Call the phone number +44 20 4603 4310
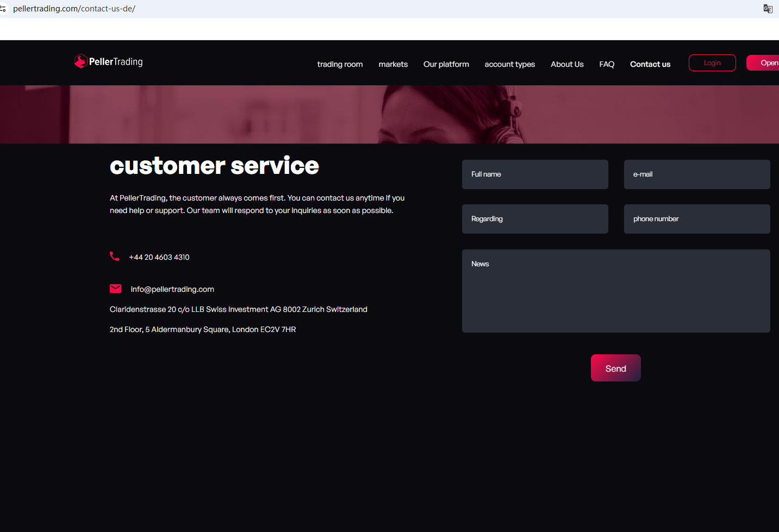This screenshot has width=779, height=532. click(159, 257)
